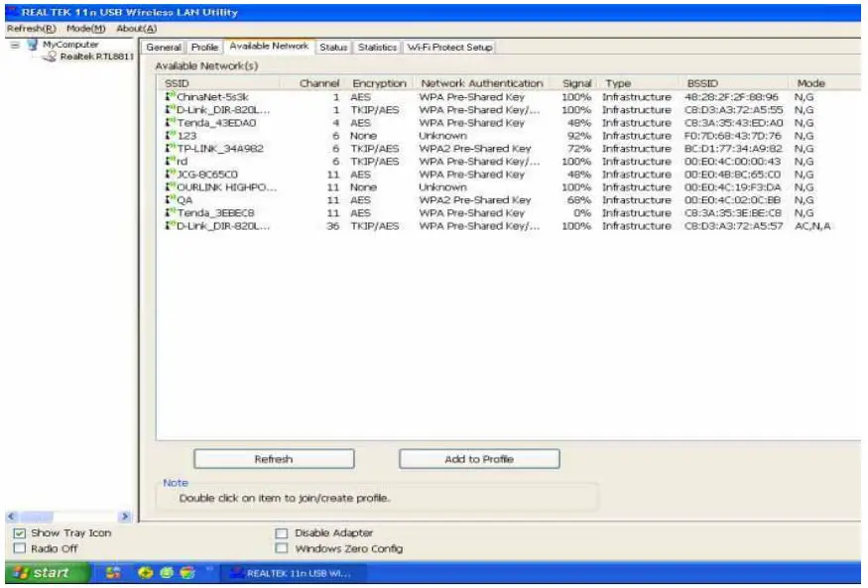Sort by the Encryption column header
The image size is (868, 588).
pos(381,83)
